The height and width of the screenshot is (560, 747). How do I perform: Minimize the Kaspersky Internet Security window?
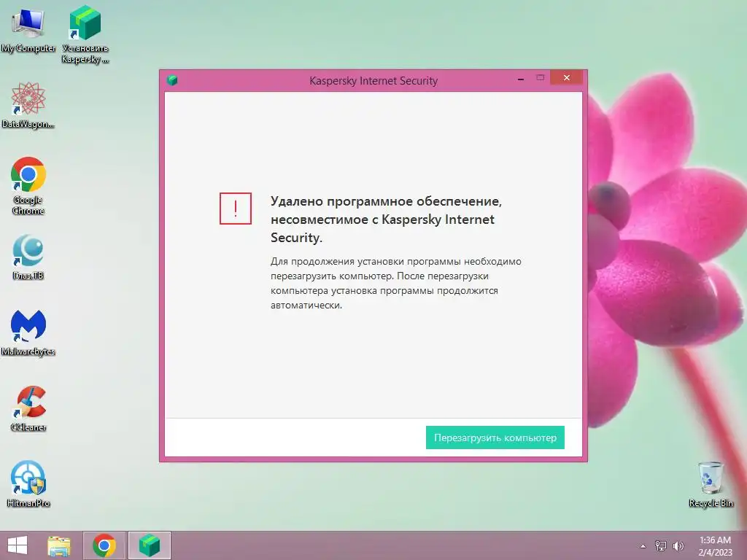(521, 78)
